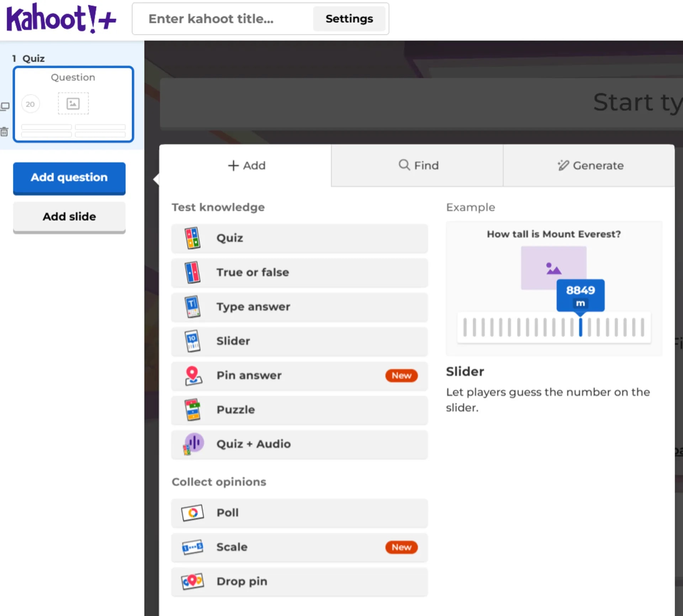Screen dimensions: 683x616
Task: Click the Add slide button
Action: point(69,217)
